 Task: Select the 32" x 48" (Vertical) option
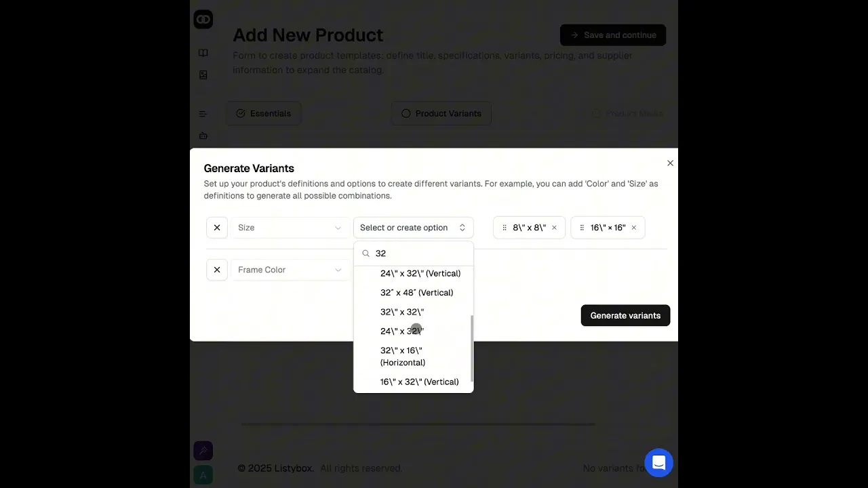[416, 293]
